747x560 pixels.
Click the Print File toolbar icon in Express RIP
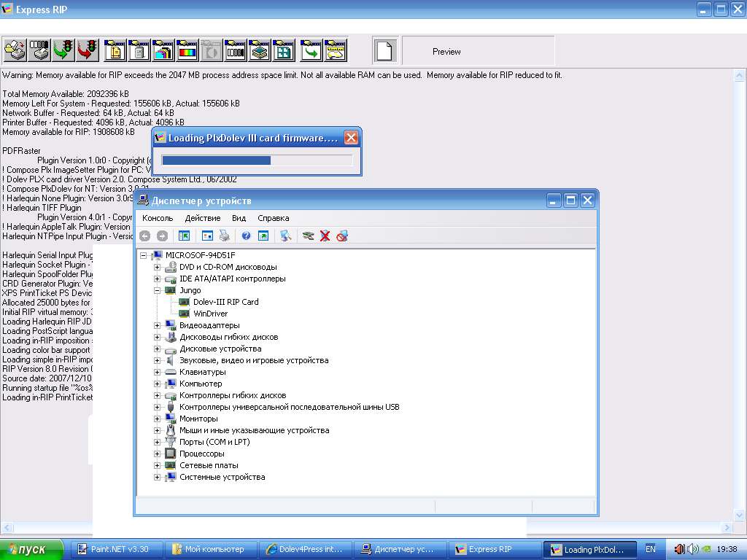click(15, 50)
